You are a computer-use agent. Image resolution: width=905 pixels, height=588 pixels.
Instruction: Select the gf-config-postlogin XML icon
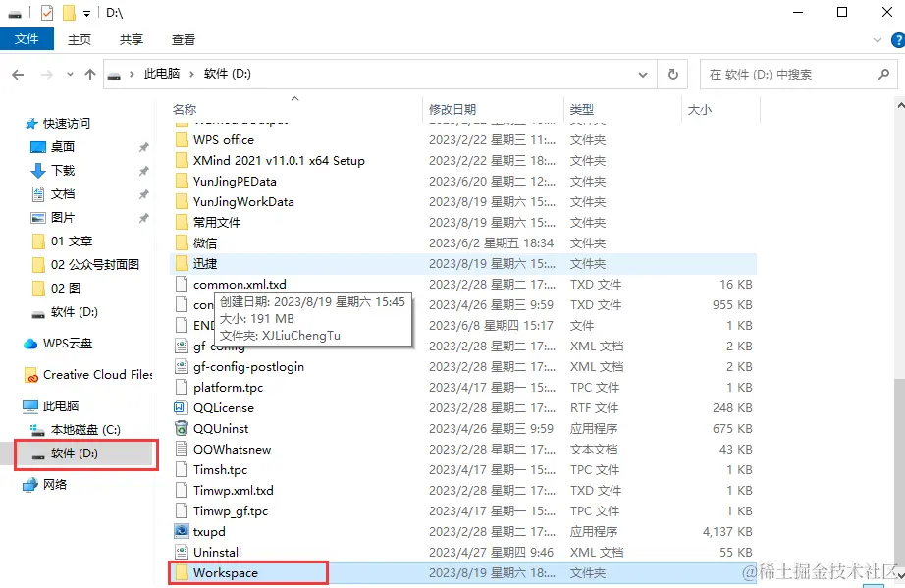click(x=182, y=367)
